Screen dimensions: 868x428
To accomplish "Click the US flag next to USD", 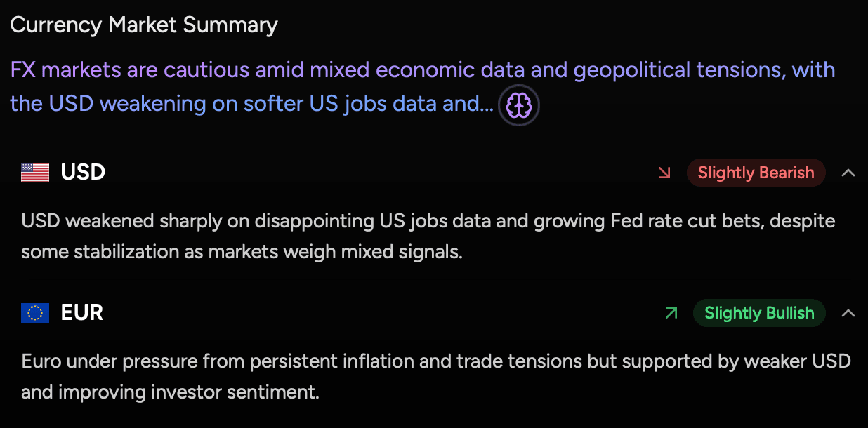I will [x=34, y=172].
